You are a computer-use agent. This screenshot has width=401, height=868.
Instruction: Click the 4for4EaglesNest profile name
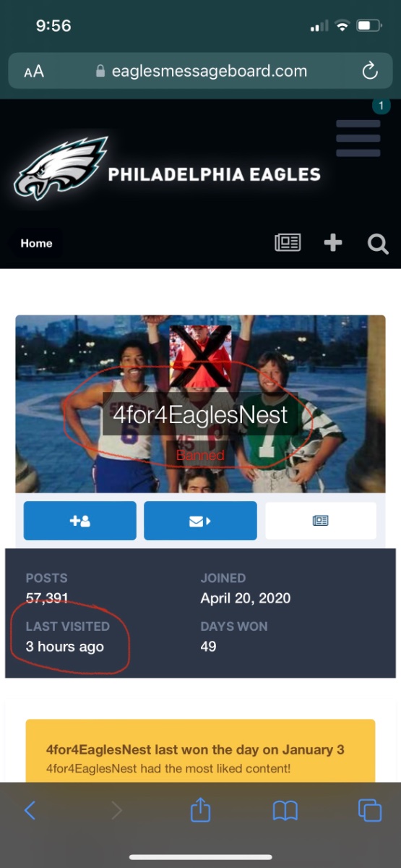[200, 414]
